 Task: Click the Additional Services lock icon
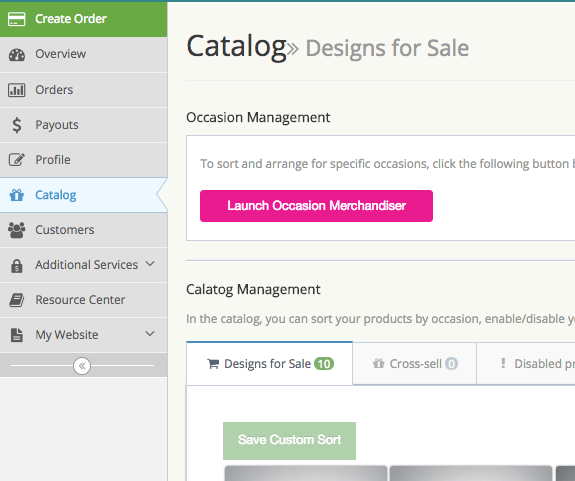pyautogui.click(x=17, y=265)
